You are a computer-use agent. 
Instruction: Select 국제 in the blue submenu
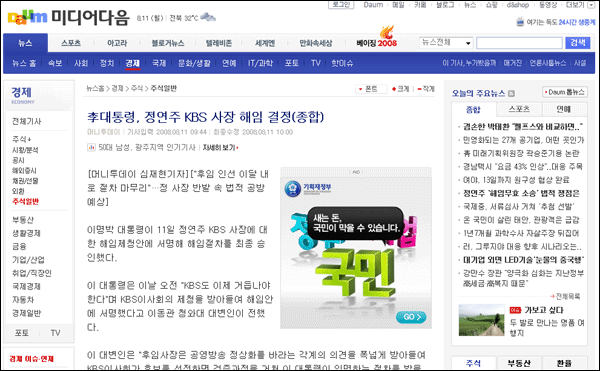[x=159, y=63]
